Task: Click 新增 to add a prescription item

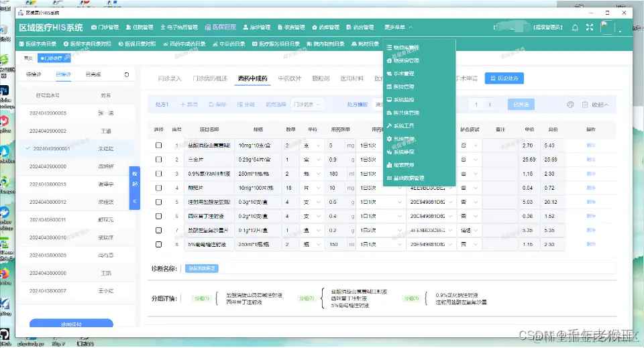Action: (x=189, y=105)
